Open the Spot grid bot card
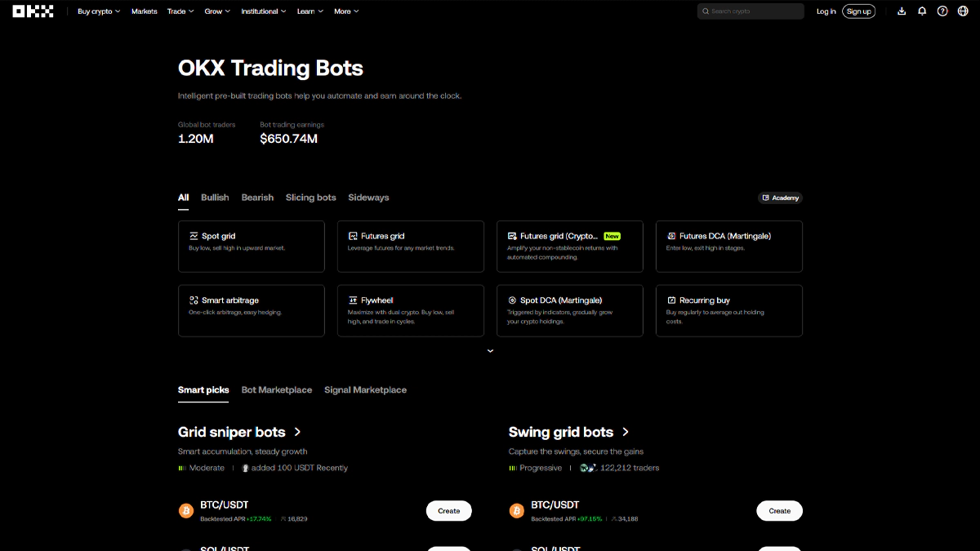This screenshot has height=551, width=980. pos(251,246)
